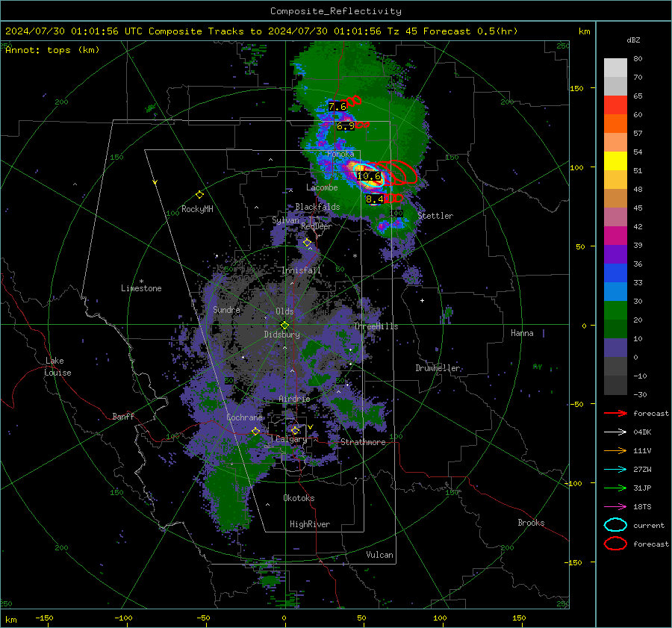
Task: Click the cyan current ellipse legend symbol
Action: click(615, 525)
